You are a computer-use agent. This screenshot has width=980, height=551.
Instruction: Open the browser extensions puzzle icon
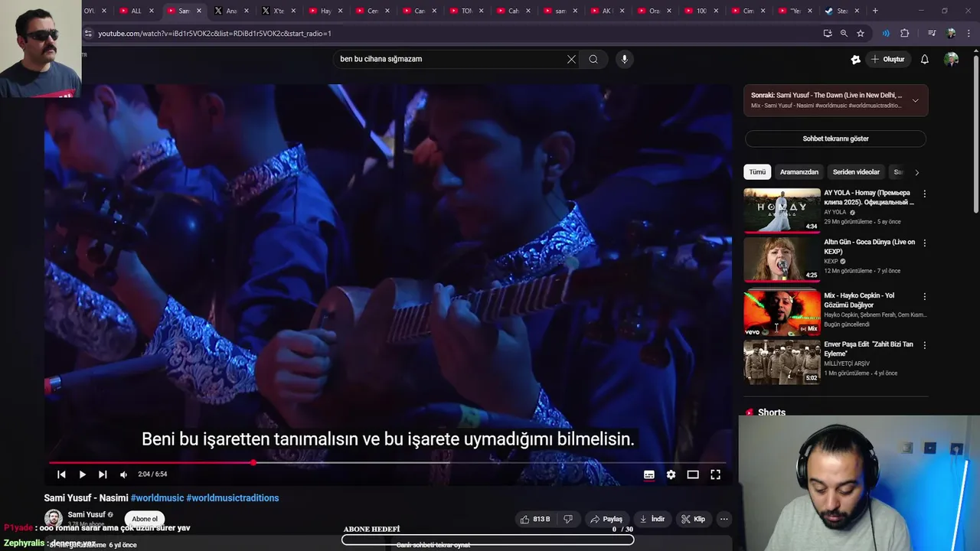904,34
